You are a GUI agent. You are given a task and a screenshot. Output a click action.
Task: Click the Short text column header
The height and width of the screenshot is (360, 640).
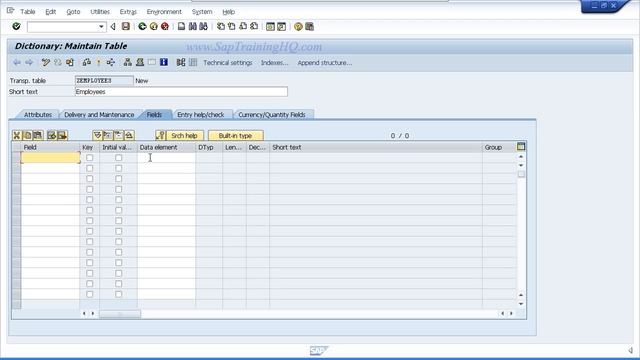[376, 147]
